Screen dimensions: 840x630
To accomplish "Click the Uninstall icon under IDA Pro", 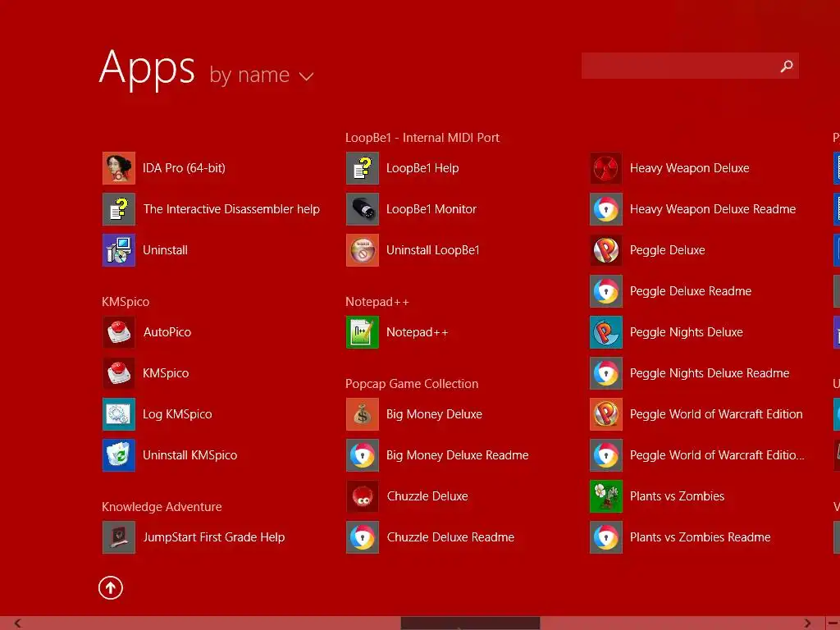I will [119, 250].
